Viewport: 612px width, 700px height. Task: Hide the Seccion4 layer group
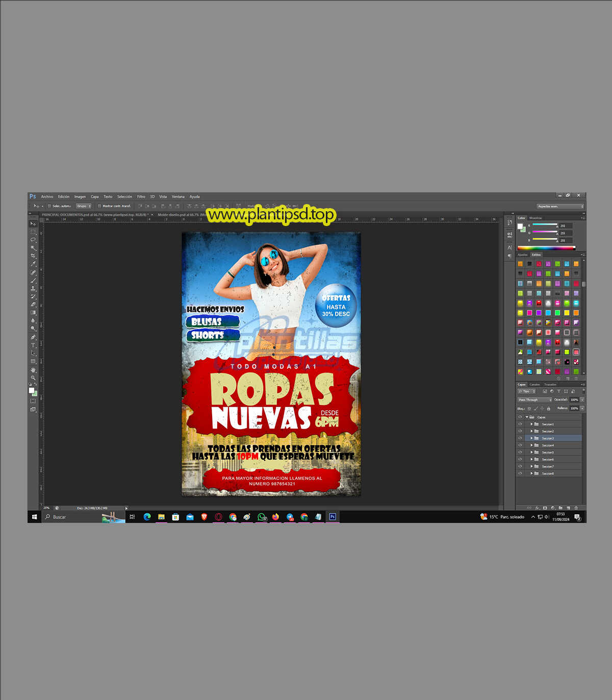(520, 445)
